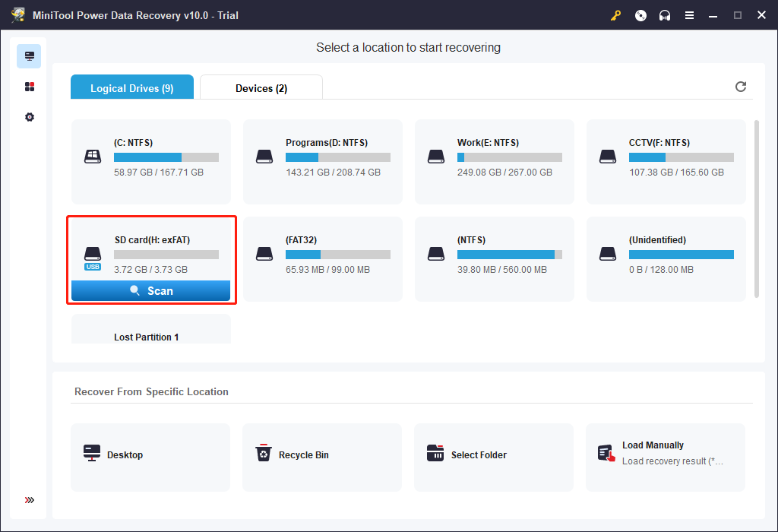The image size is (778, 532).
Task: Open the four-squares utilities sidebar icon
Action: coord(30,87)
